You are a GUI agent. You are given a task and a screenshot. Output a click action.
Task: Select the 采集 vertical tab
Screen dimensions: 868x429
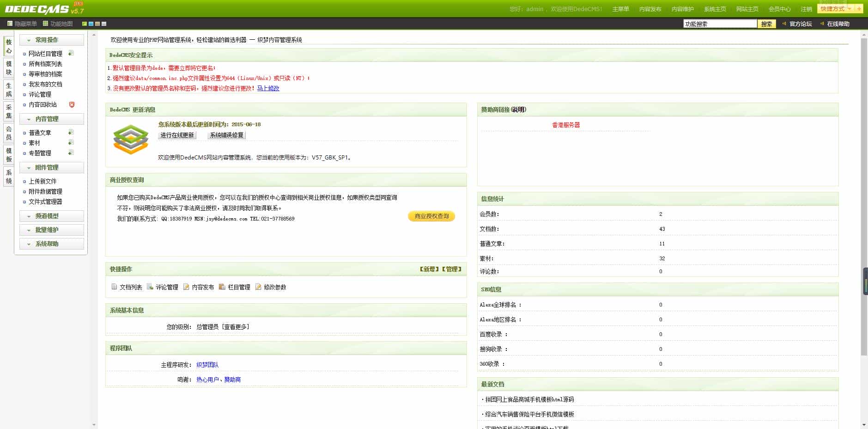click(9, 111)
